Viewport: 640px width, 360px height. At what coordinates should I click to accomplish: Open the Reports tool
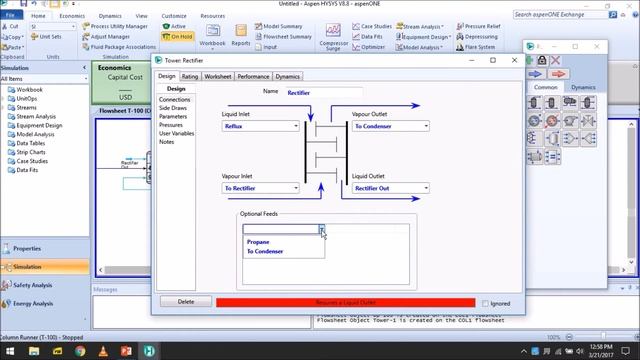(241, 35)
